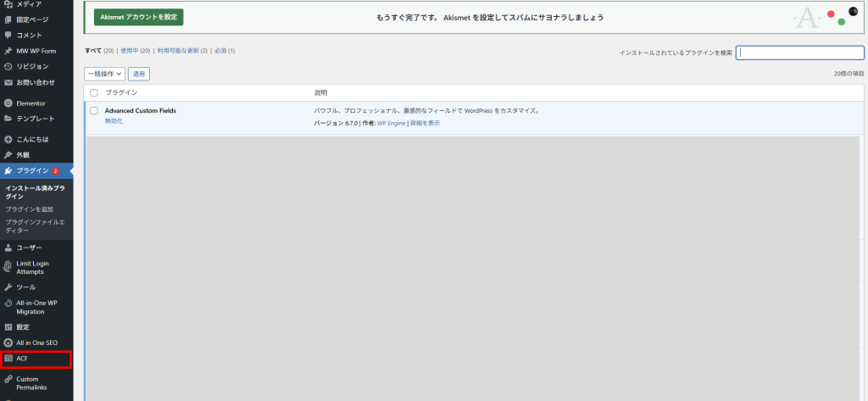868x401 pixels.
Task: Click the revision clock icon
Action: pos(8,66)
